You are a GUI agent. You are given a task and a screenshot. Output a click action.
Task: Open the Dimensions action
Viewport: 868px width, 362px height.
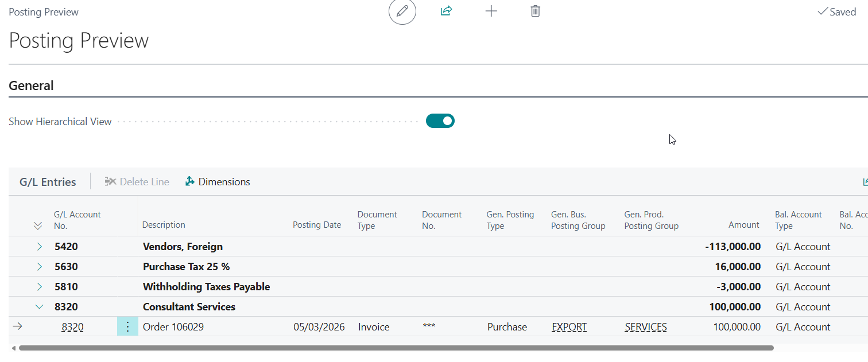(x=218, y=182)
